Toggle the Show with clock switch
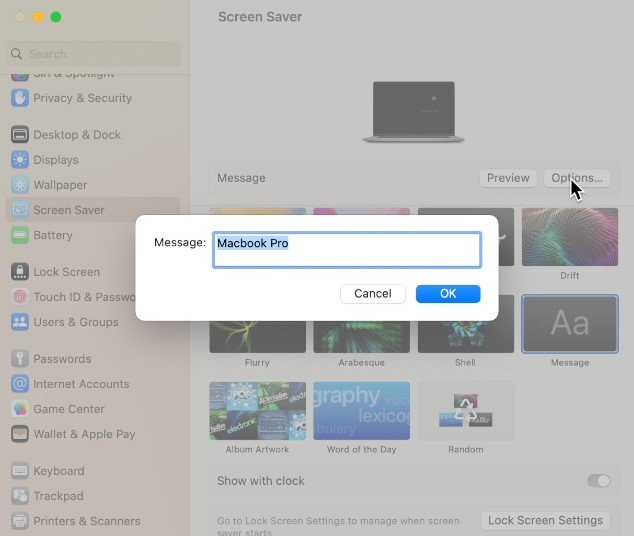Viewport: 634px width, 536px height. click(598, 481)
